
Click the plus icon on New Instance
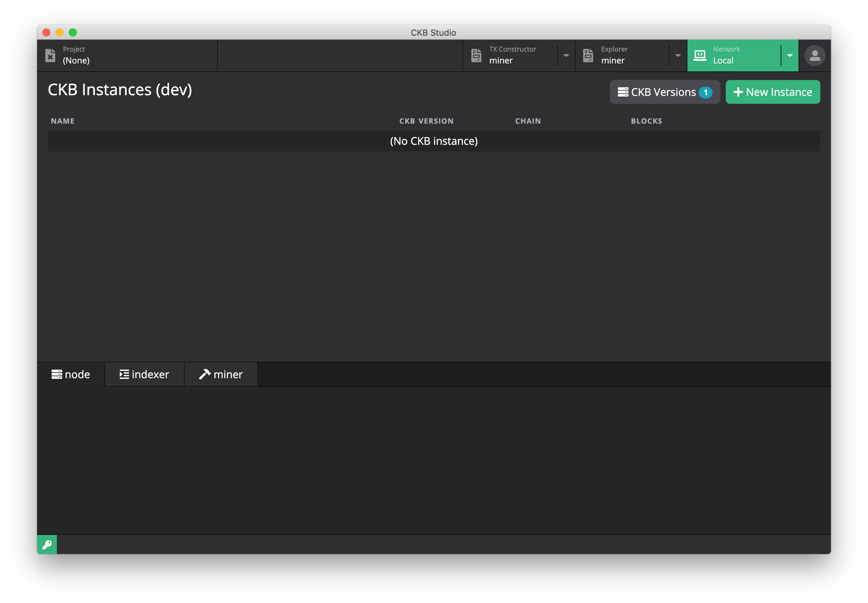point(738,92)
